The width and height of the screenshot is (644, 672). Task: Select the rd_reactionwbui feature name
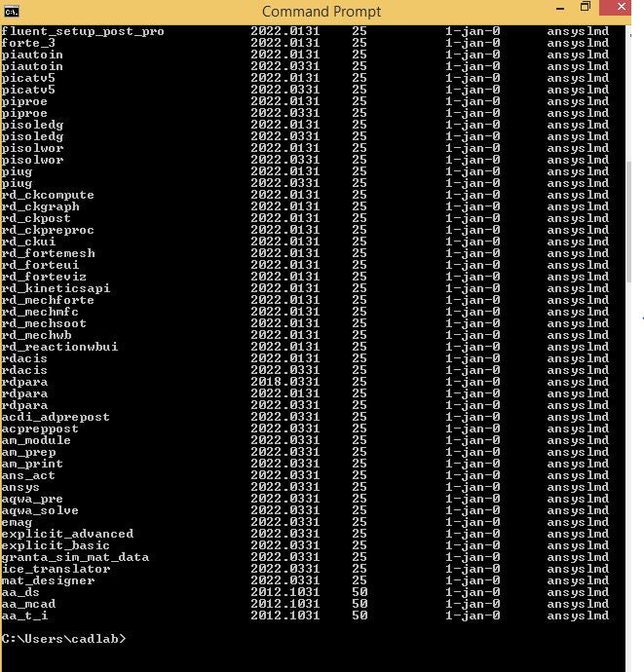coord(59,347)
